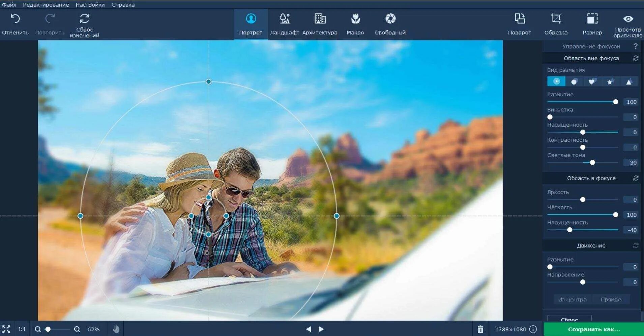Image resolution: width=644 pixels, height=336 pixels.
Task: Click the image info icon
Action: click(x=533, y=329)
